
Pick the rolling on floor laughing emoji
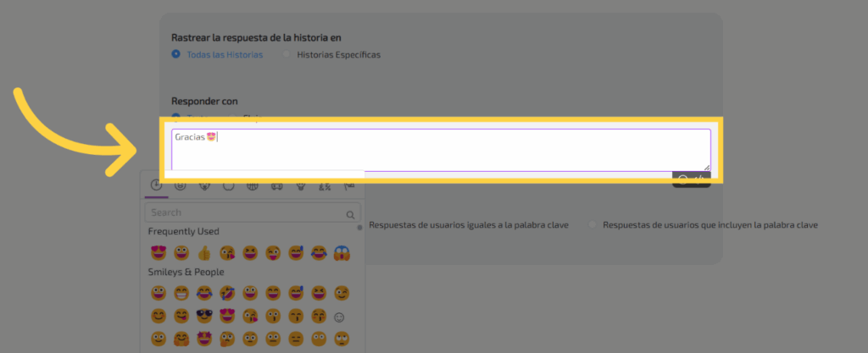click(x=227, y=294)
